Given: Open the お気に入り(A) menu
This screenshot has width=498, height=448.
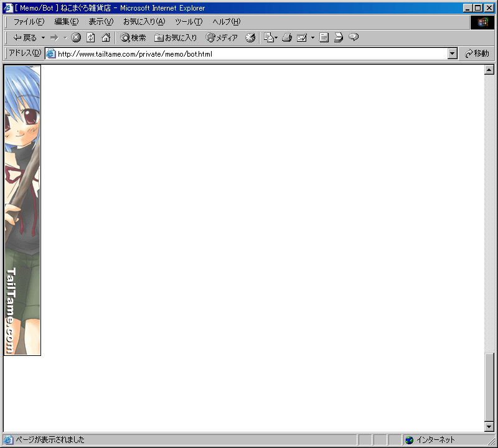Looking at the screenshot, I should (144, 22).
